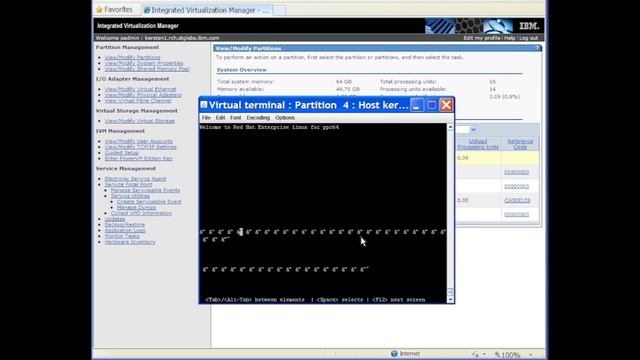Click Edit my profile in header

click(482, 38)
